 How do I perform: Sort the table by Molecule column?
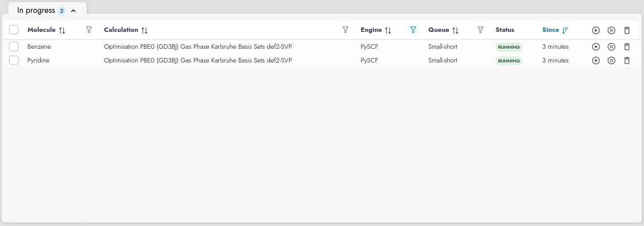click(x=62, y=31)
